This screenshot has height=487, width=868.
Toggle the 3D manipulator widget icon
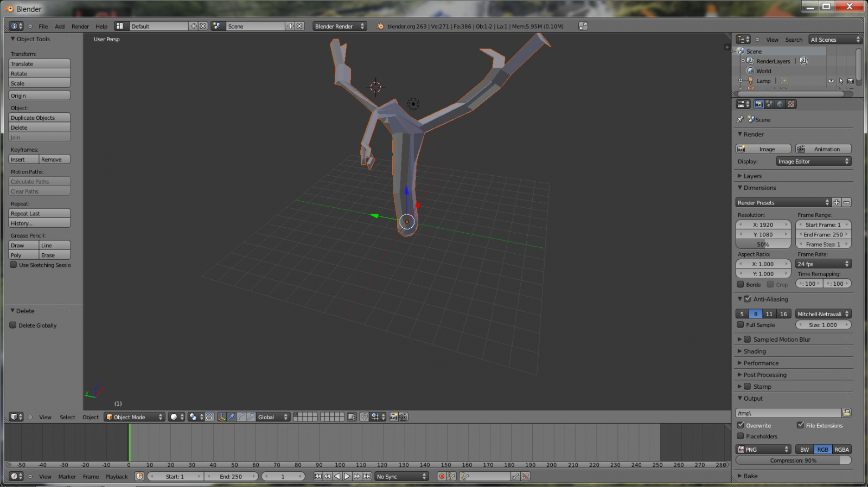tap(221, 417)
